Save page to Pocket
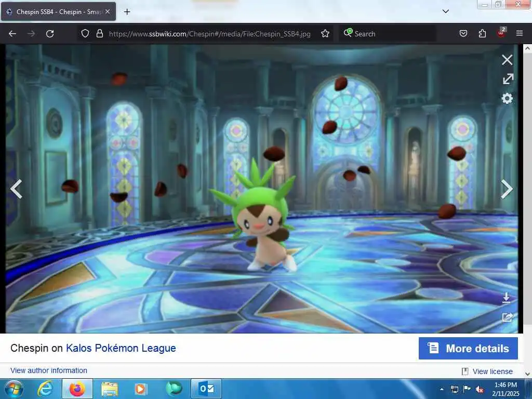The height and width of the screenshot is (399, 532). [x=463, y=34]
